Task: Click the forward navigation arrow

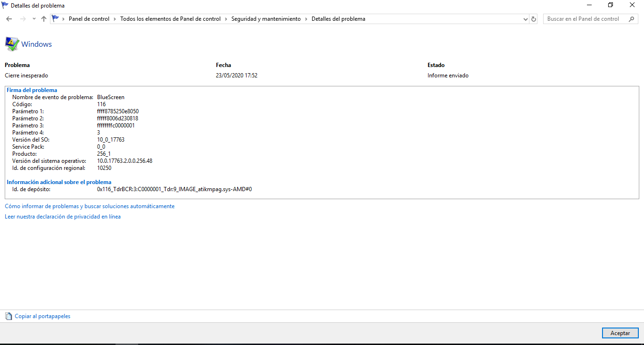Action: click(x=23, y=19)
